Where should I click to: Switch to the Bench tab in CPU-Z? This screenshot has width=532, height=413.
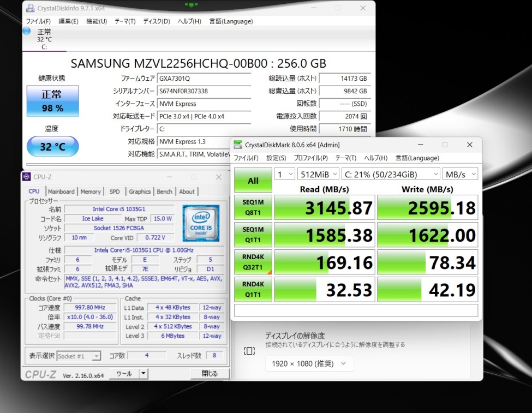(165, 191)
